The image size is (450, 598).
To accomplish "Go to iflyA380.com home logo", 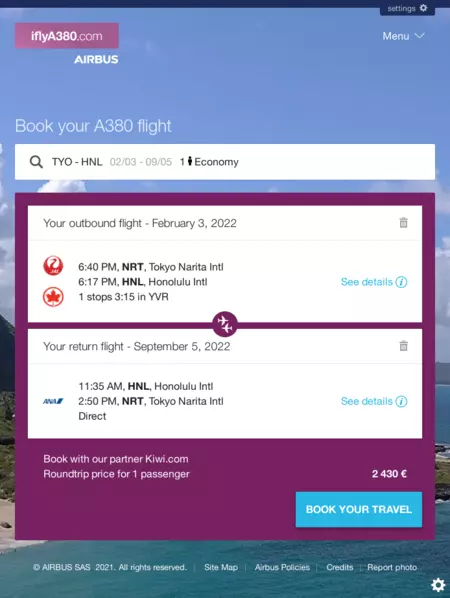I will (67, 36).
